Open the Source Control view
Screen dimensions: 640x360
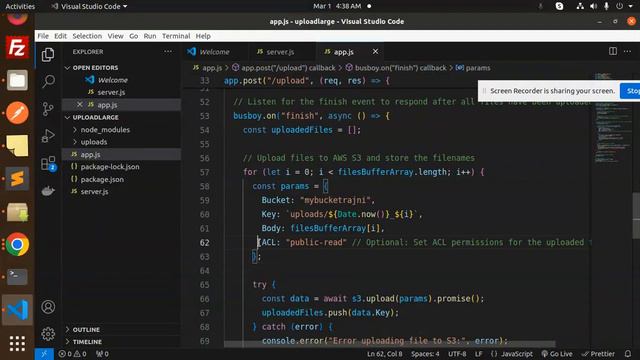(x=48, y=109)
